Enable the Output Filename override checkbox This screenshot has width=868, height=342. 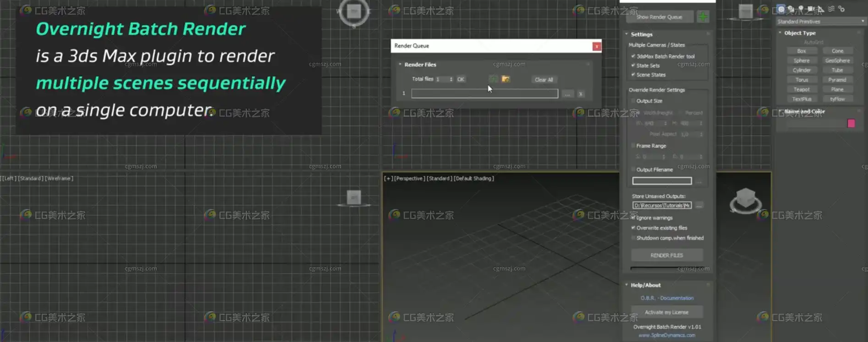tap(633, 170)
